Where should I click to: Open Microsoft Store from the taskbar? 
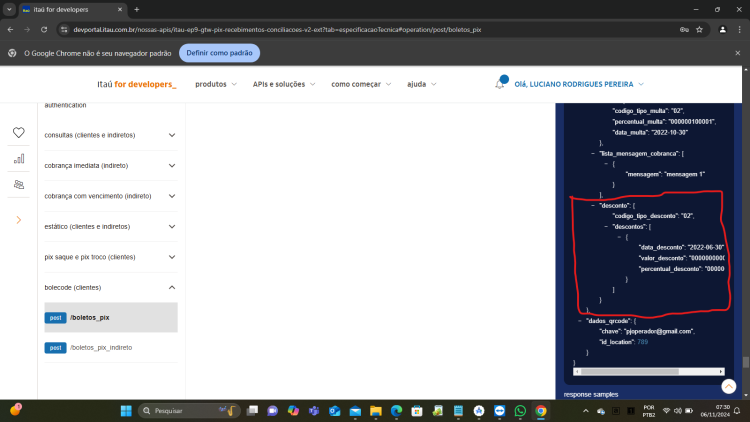(x=417, y=411)
